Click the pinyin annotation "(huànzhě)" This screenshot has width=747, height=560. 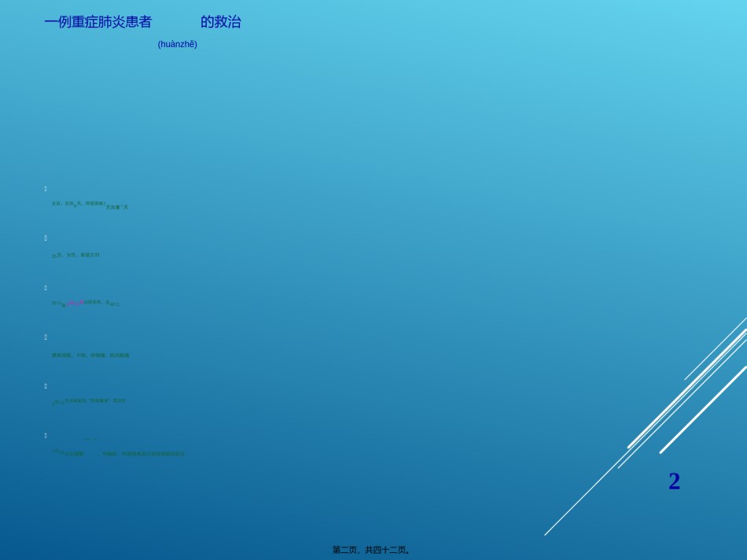click(x=177, y=44)
